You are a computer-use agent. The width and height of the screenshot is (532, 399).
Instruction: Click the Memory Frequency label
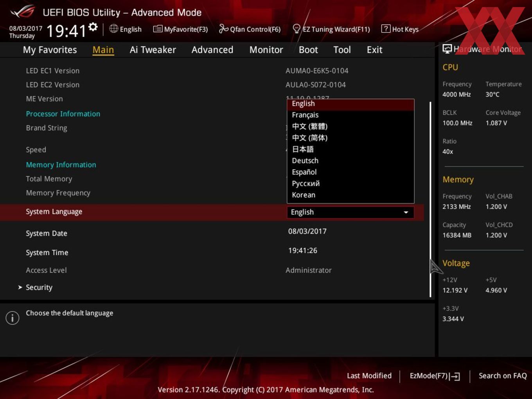58,193
